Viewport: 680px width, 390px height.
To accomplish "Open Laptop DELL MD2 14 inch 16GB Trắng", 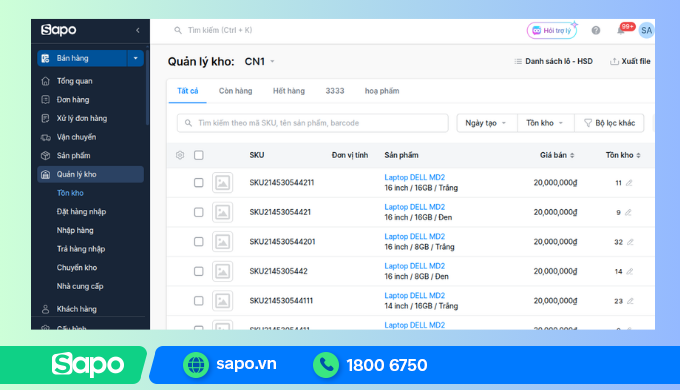I will click(x=415, y=295).
